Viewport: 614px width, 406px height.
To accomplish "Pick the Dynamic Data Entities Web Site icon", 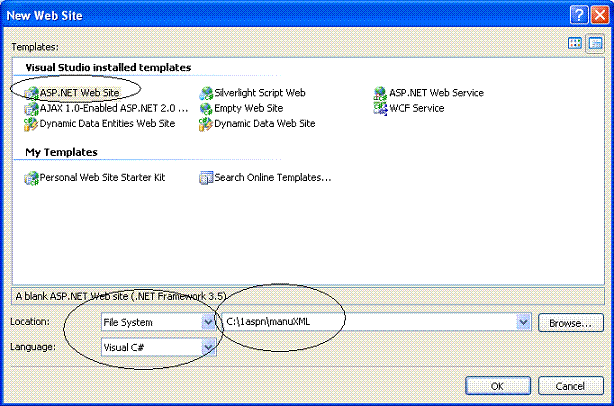I will click(31, 124).
